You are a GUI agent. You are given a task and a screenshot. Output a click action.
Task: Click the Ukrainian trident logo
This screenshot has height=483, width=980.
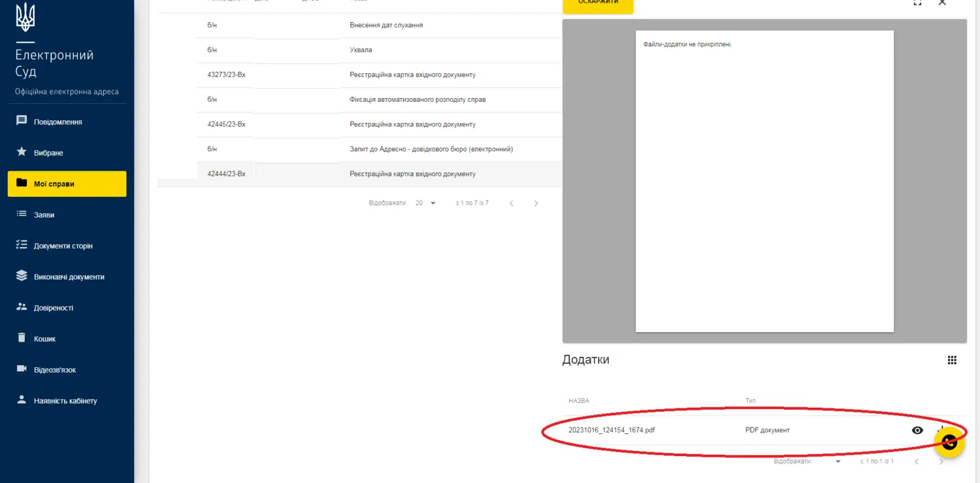[25, 17]
